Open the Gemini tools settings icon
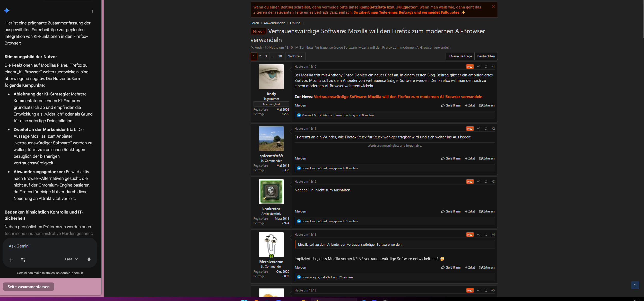644x301 pixels. pyautogui.click(x=23, y=260)
